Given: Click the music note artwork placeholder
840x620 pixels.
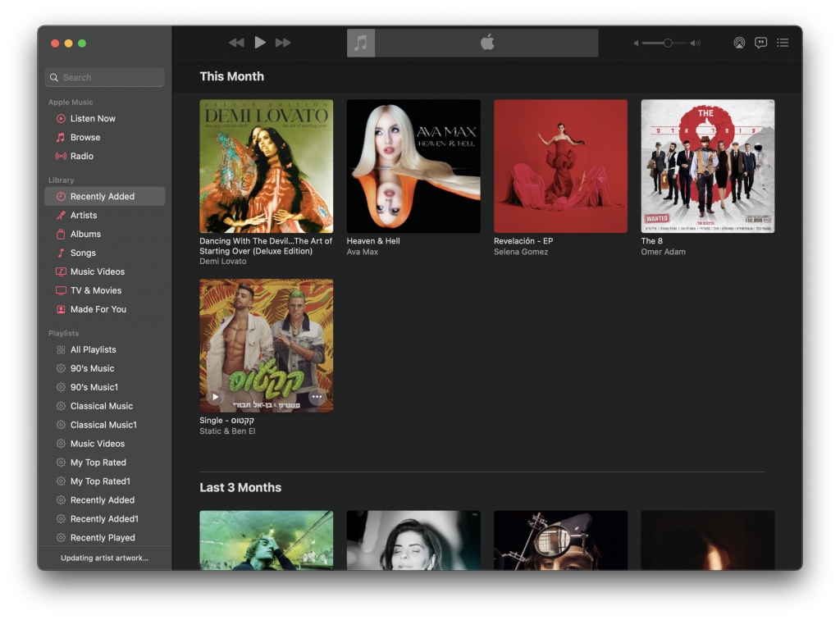Looking at the screenshot, I should pos(361,43).
